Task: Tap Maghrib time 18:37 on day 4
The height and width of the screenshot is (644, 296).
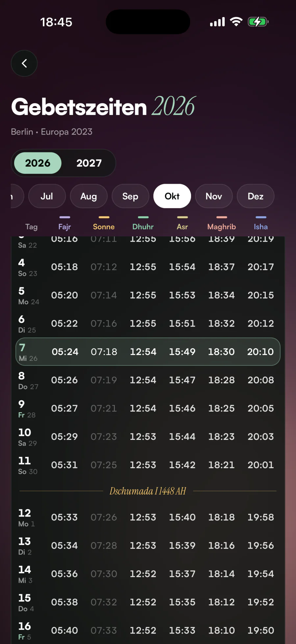Action: click(x=221, y=267)
